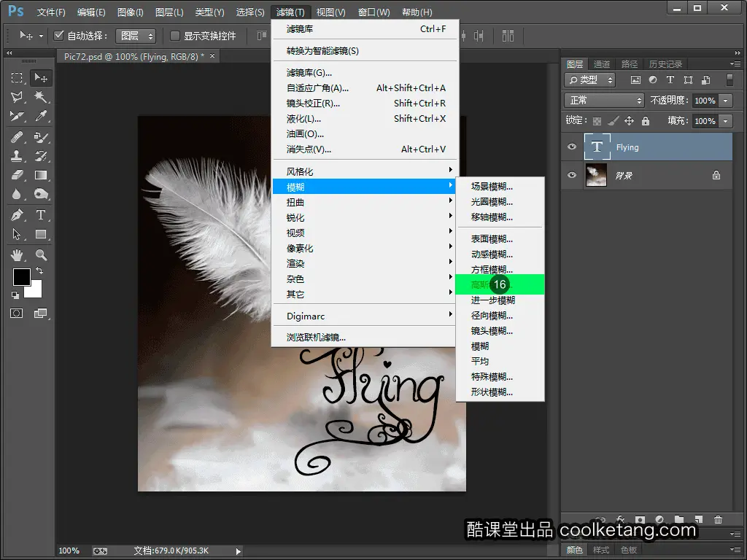Select the Path Selection arrow tool
747x560 pixels.
tap(18, 234)
